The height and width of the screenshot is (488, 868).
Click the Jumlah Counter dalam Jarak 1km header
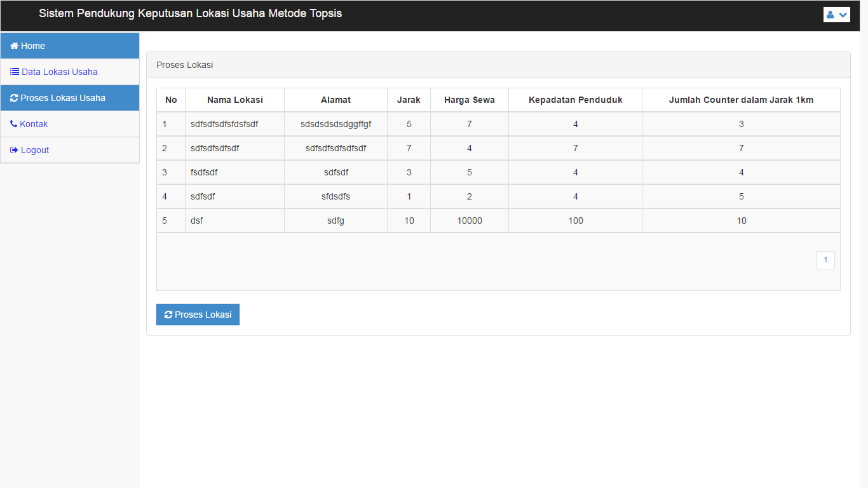click(741, 100)
